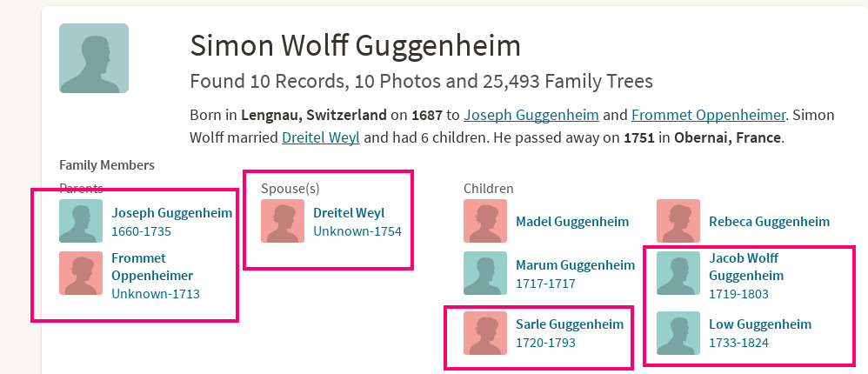Open Marum Guggenheim's teal avatar icon
Viewport: 868px width, 374px height.
(485, 273)
